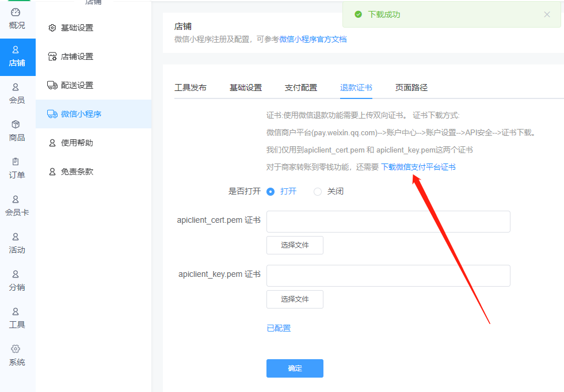Click the 免责条款 person icon
This screenshot has height=392, width=564.
click(x=52, y=172)
